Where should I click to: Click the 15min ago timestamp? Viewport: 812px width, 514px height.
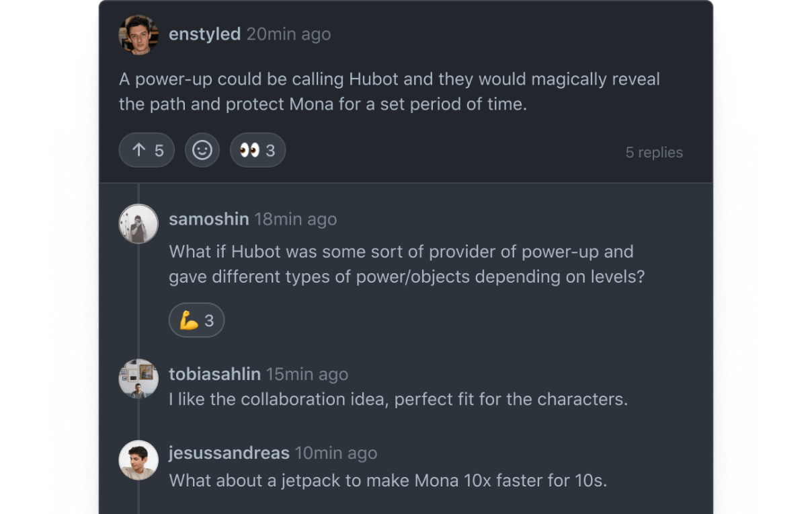(x=307, y=374)
